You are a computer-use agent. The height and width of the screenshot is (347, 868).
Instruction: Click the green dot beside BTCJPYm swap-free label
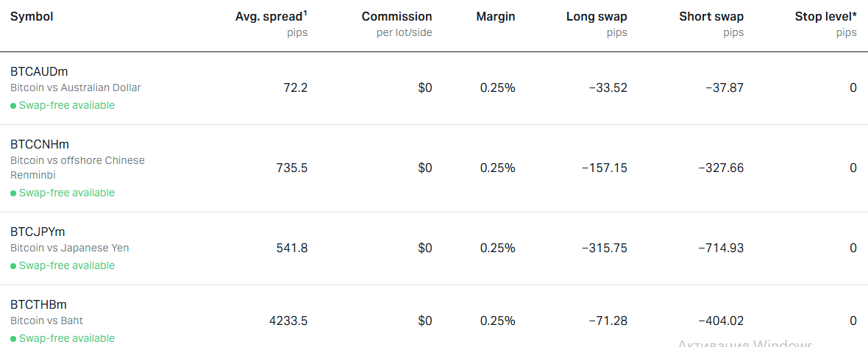pyautogui.click(x=13, y=266)
